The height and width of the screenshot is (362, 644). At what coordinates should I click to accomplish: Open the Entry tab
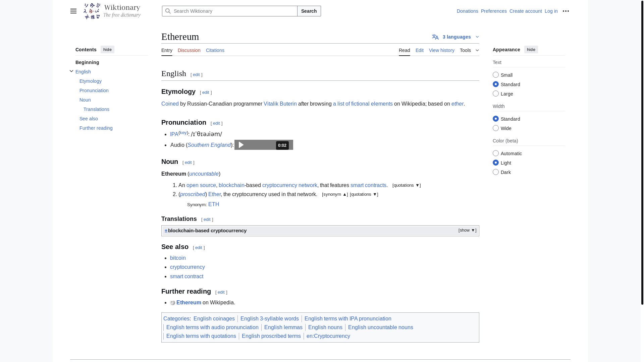click(167, 50)
